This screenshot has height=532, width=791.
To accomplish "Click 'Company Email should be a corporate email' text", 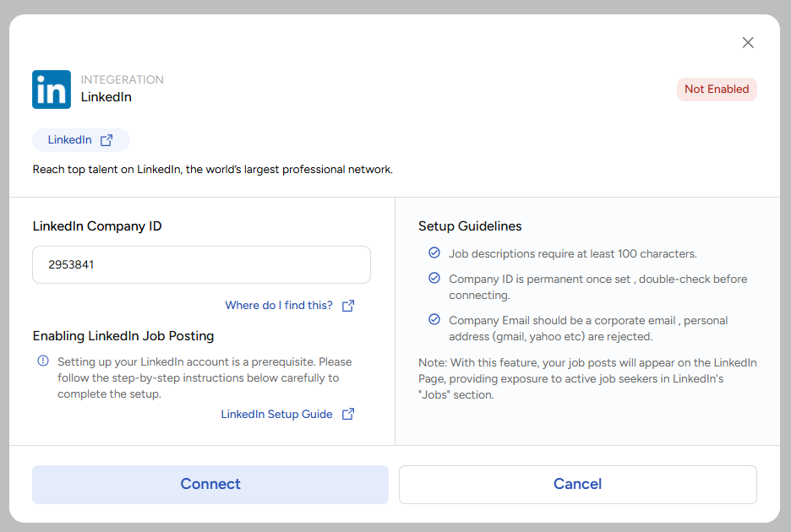I will click(588, 328).
